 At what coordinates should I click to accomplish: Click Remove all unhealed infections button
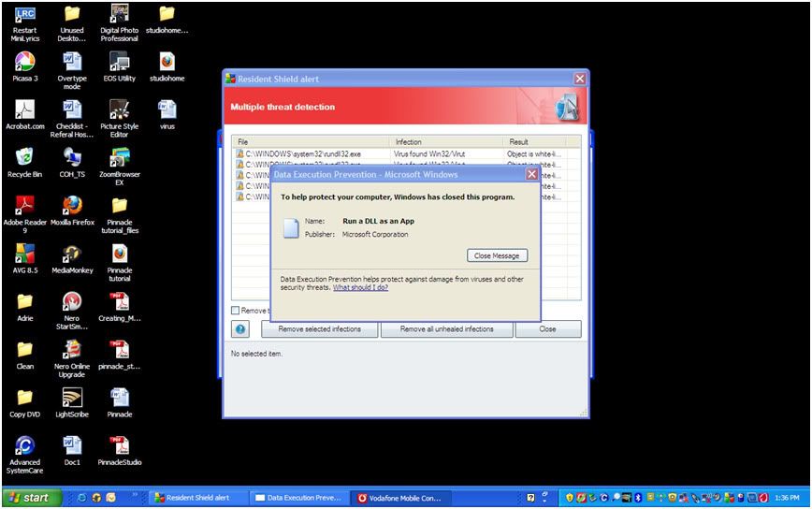(x=447, y=328)
